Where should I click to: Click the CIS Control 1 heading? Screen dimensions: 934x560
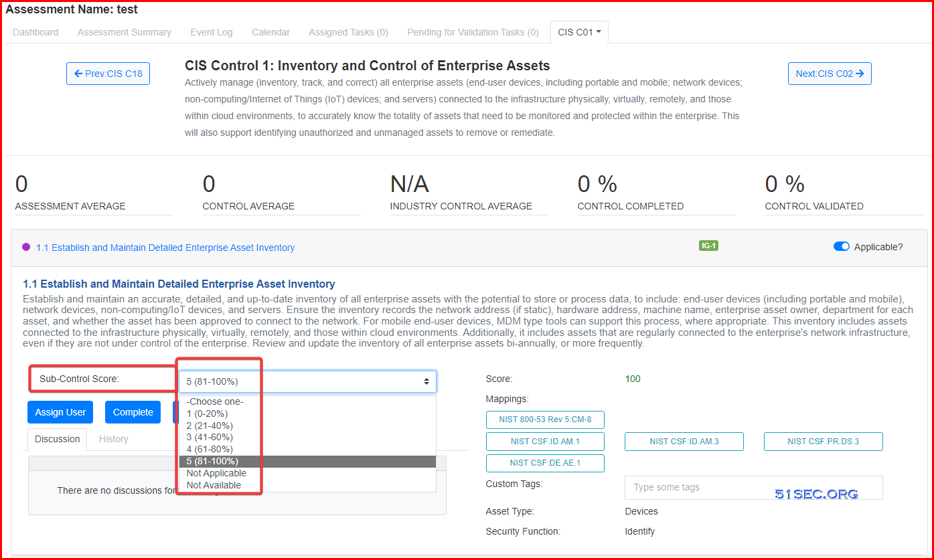(x=368, y=66)
